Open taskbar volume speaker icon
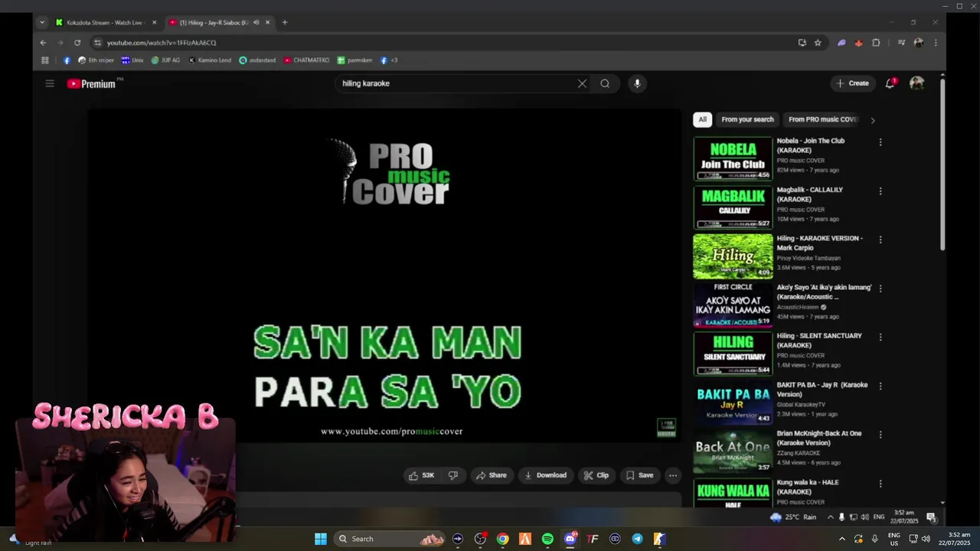This screenshot has width=980, height=551. point(926,539)
